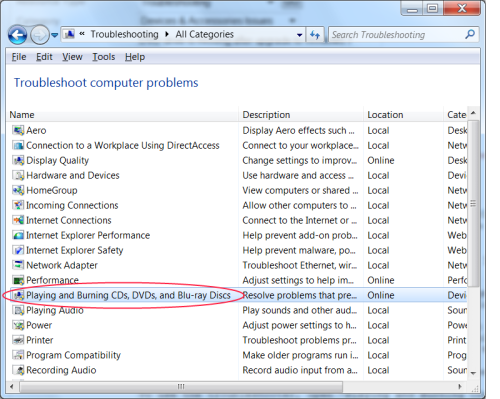Open the Help menu
Viewport: 500px width, 399px height.
pos(135,57)
